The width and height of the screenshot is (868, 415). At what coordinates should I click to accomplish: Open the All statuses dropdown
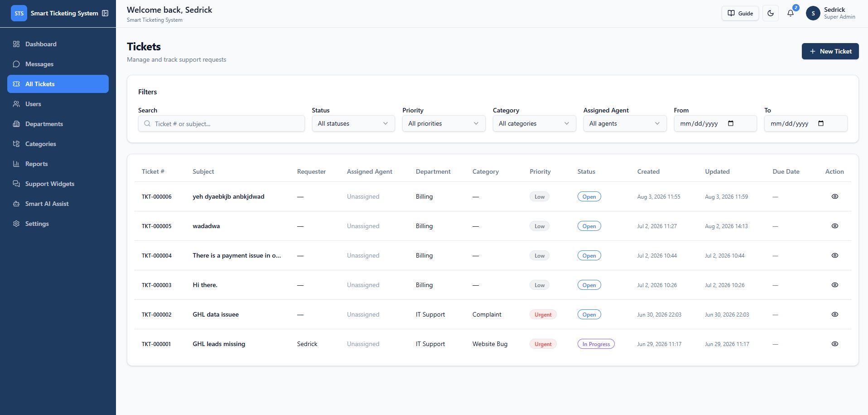tap(353, 123)
